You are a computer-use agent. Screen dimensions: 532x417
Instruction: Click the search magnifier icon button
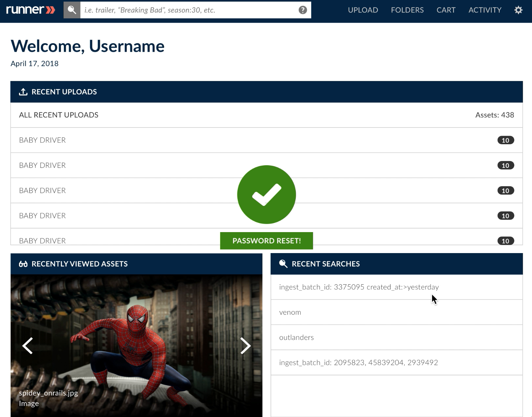[72, 10]
